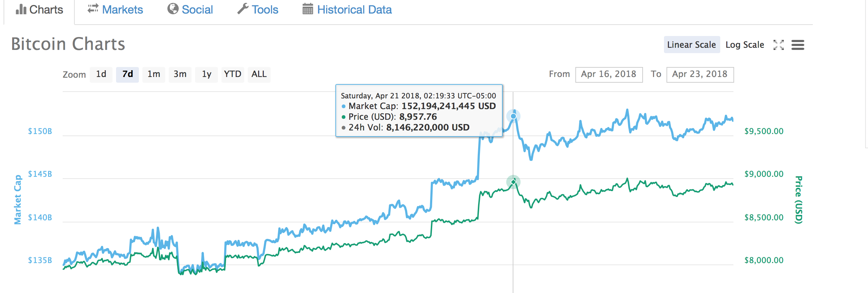Screen dimensions: 868x293
Task: Click the tooltip 24h Vol 8,146,220,000 USD line
Action: point(406,127)
